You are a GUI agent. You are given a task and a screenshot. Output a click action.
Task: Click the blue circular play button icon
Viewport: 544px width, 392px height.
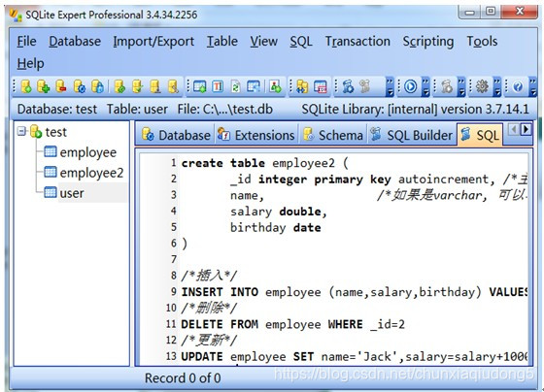[x=410, y=86]
